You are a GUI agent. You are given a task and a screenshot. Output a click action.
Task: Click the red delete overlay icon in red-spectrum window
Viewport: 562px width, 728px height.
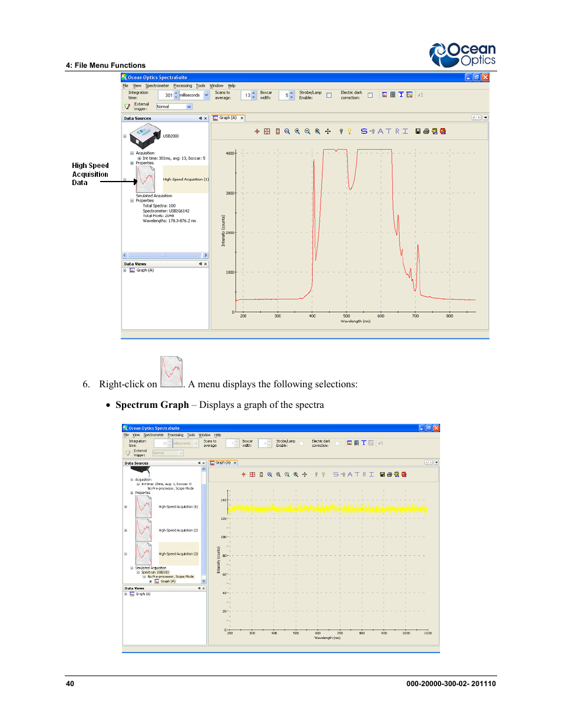(442, 131)
